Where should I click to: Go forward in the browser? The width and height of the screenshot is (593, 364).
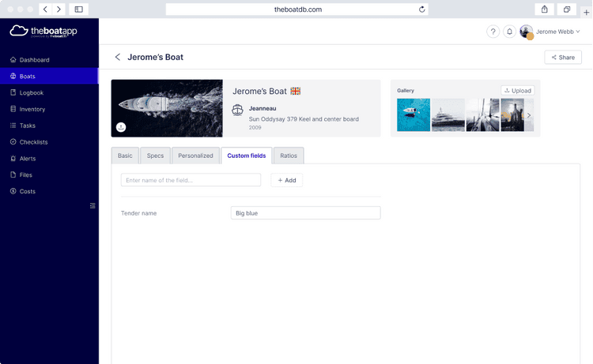tap(59, 9)
